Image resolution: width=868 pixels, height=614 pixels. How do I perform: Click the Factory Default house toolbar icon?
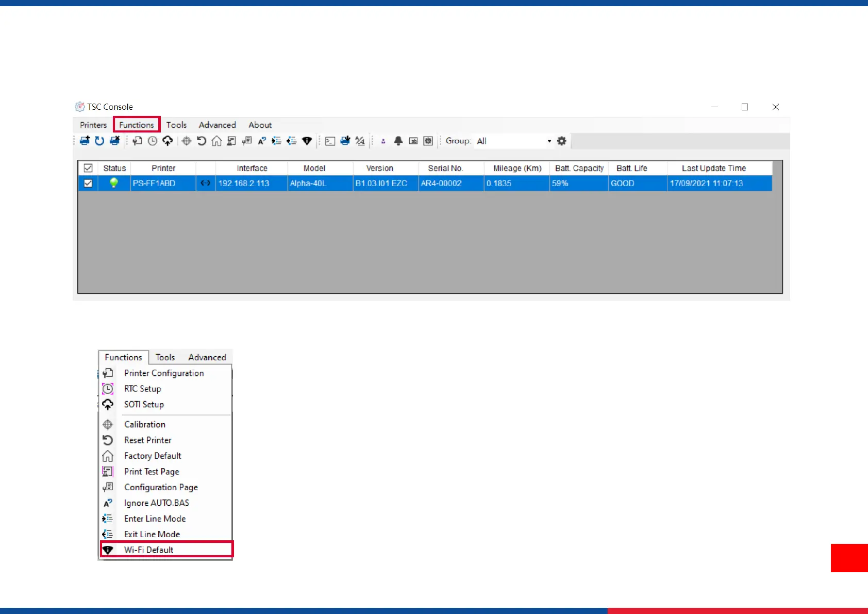pos(216,141)
